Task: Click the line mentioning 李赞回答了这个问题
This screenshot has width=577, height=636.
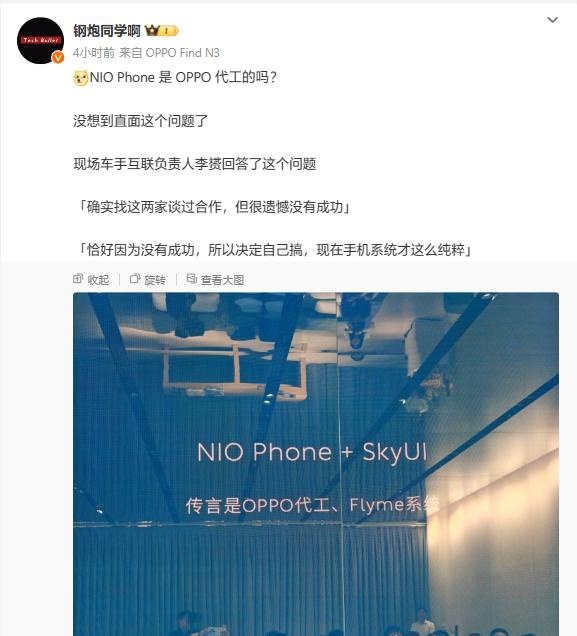Action: click(x=195, y=164)
